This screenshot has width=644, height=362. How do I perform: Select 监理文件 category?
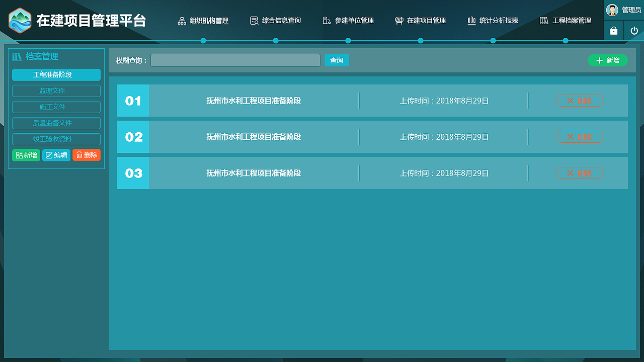click(56, 91)
